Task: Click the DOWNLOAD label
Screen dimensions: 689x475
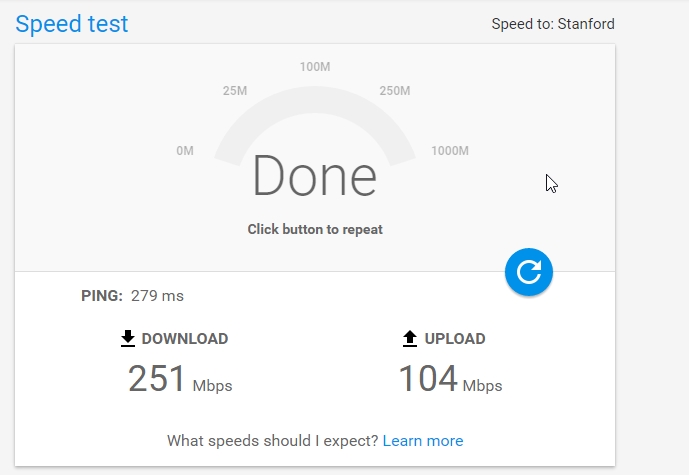Action: click(x=185, y=339)
